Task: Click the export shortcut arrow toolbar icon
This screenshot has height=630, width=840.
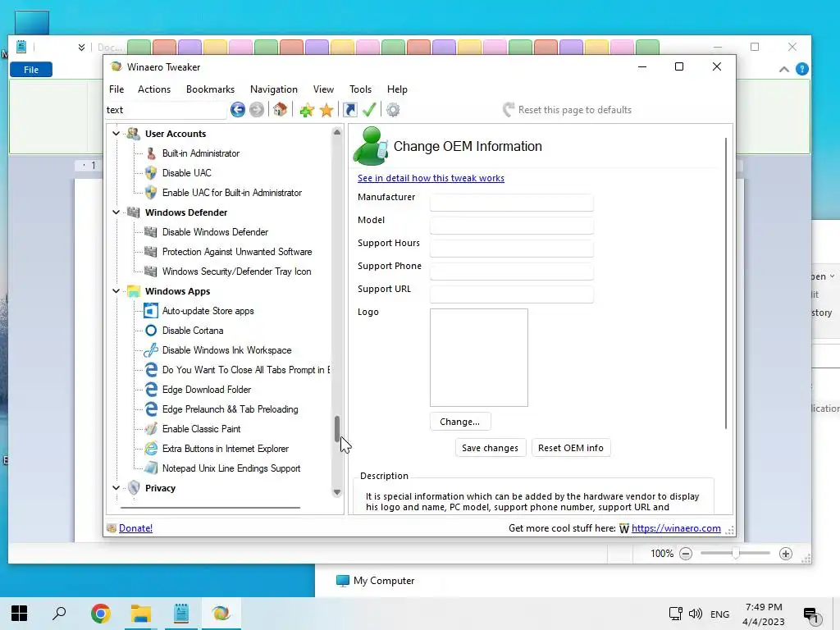Action: coord(349,110)
